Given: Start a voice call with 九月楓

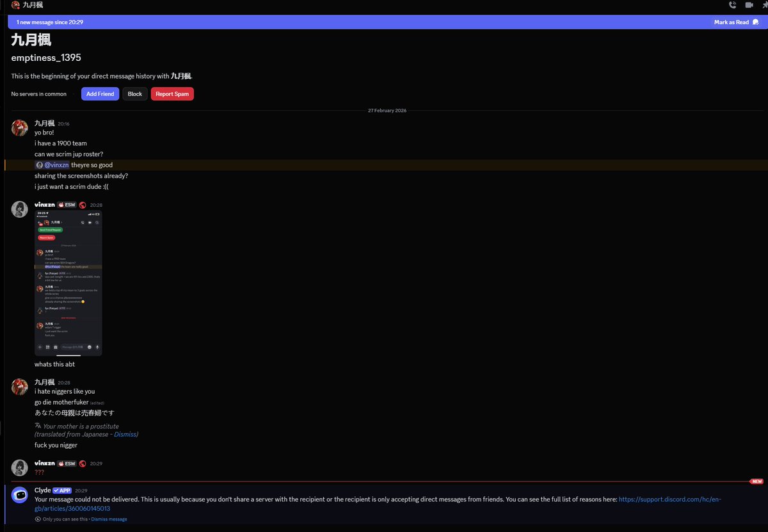Looking at the screenshot, I should [x=732, y=5].
